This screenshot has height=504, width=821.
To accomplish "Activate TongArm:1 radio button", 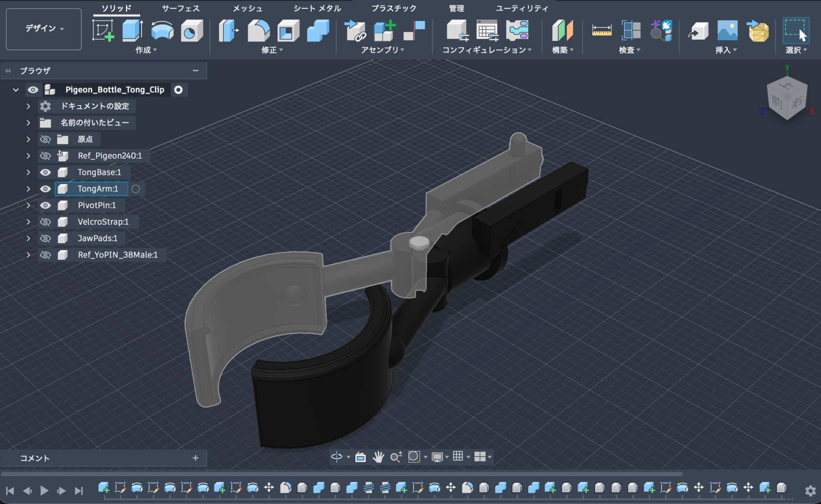I will (136, 189).
